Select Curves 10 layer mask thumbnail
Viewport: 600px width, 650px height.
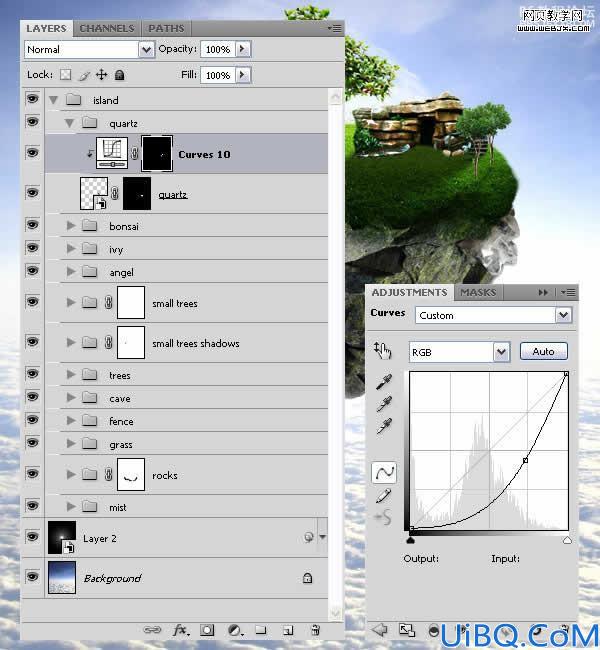pyautogui.click(x=157, y=153)
